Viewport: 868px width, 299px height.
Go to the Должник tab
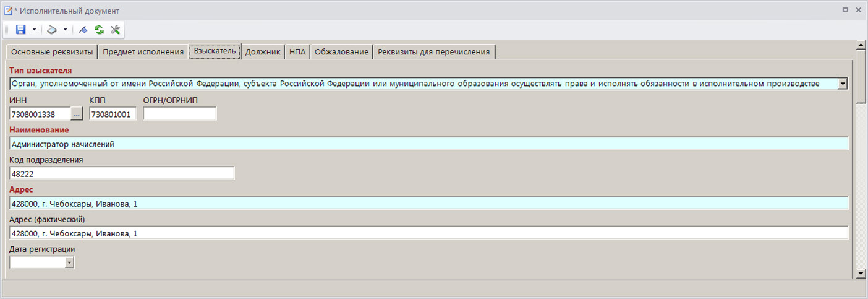click(263, 52)
